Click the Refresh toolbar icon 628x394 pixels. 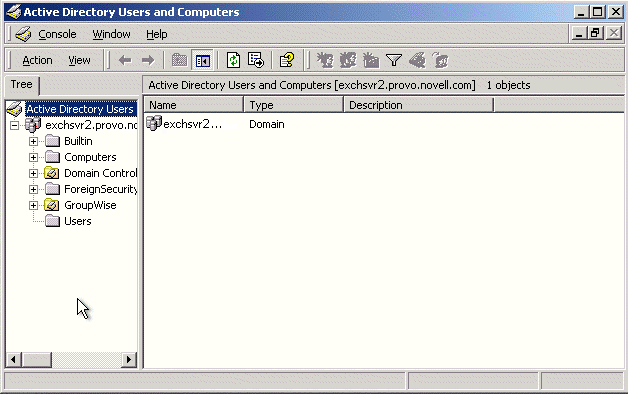pyautogui.click(x=233, y=60)
